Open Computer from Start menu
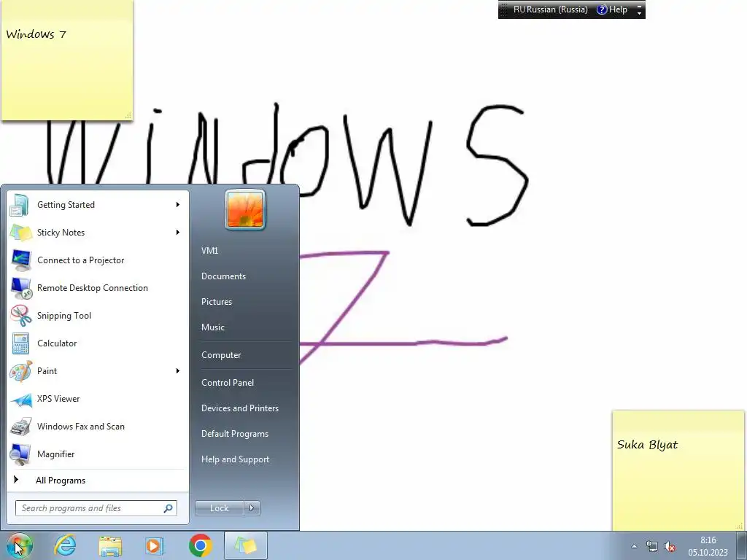 pos(221,355)
